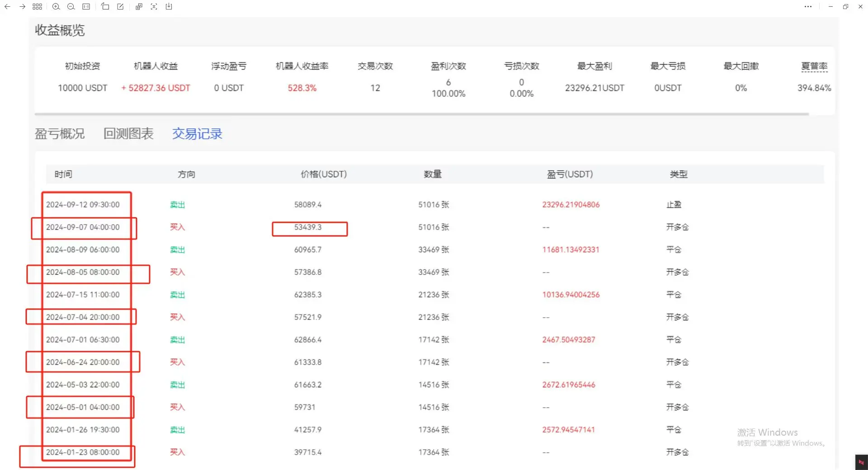
Task: Click the + 52827.36 USDT robot profit
Action: (x=156, y=88)
